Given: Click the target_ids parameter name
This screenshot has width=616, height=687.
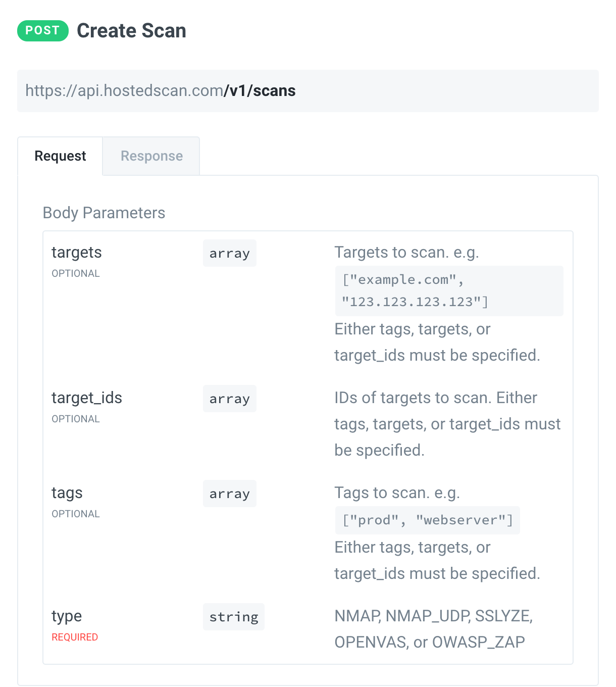Looking at the screenshot, I should point(87,398).
